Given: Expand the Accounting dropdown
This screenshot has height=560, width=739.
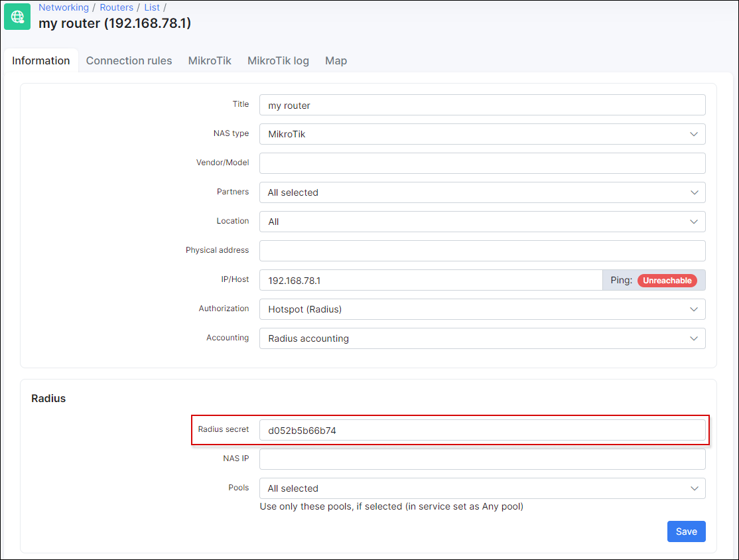Looking at the screenshot, I should click(x=482, y=338).
